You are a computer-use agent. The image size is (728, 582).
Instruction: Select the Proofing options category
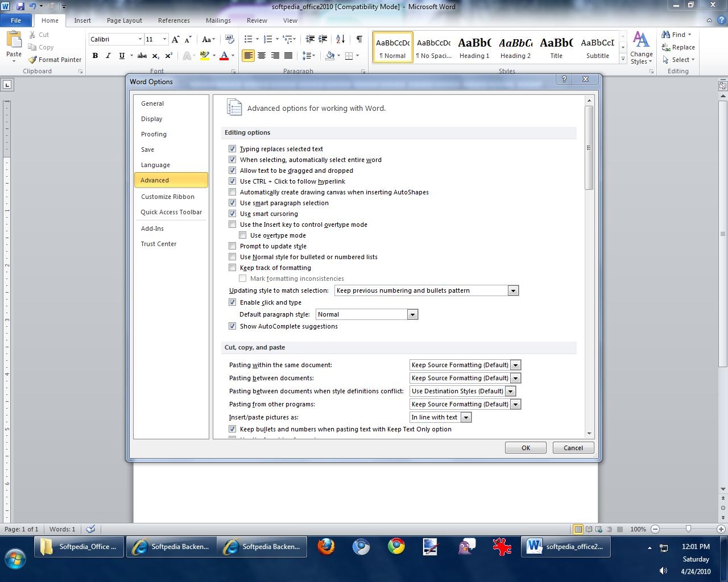[x=154, y=134]
